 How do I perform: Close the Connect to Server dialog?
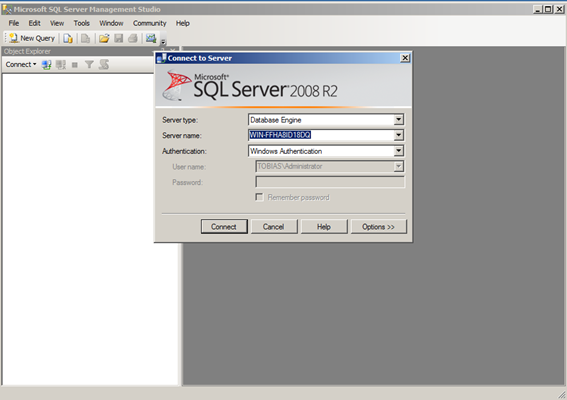[405, 58]
